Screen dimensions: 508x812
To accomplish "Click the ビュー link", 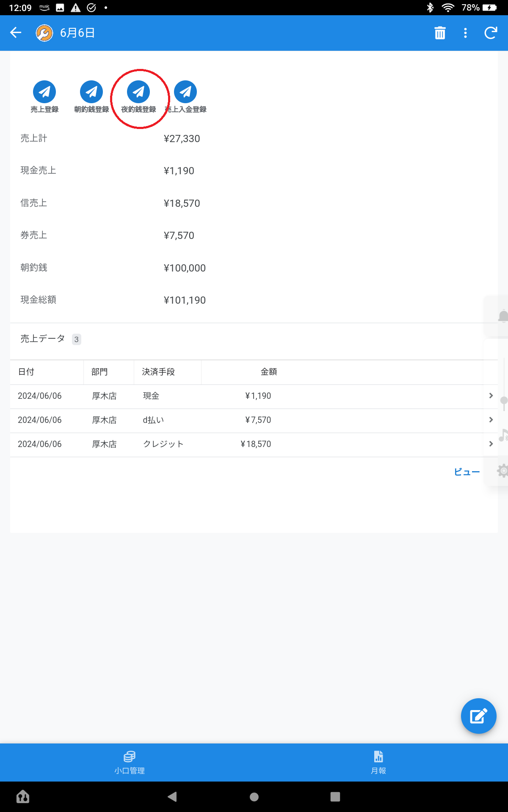I will [467, 472].
